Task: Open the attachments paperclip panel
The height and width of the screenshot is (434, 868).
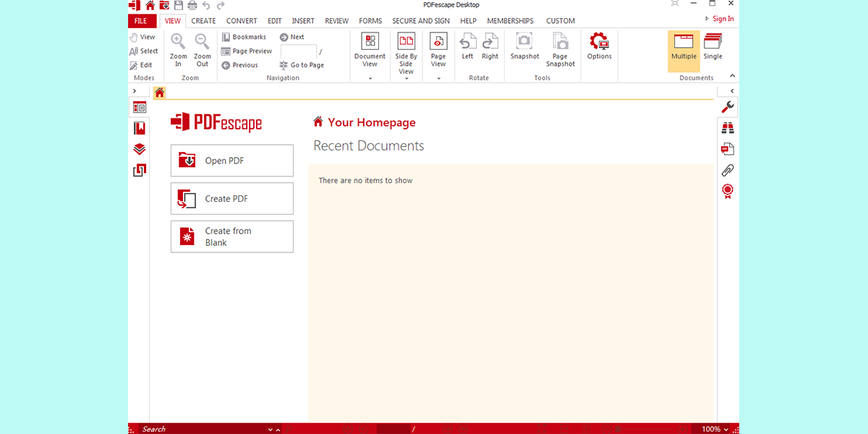Action: [x=728, y=171]
